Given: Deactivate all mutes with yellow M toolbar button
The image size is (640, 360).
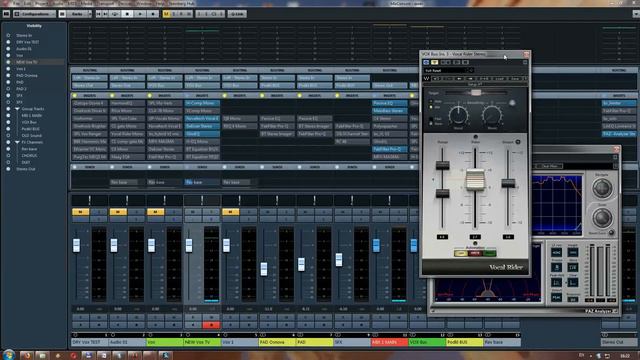Looking at the screenshot, I should pyautogui.click(x=166, y=14).
